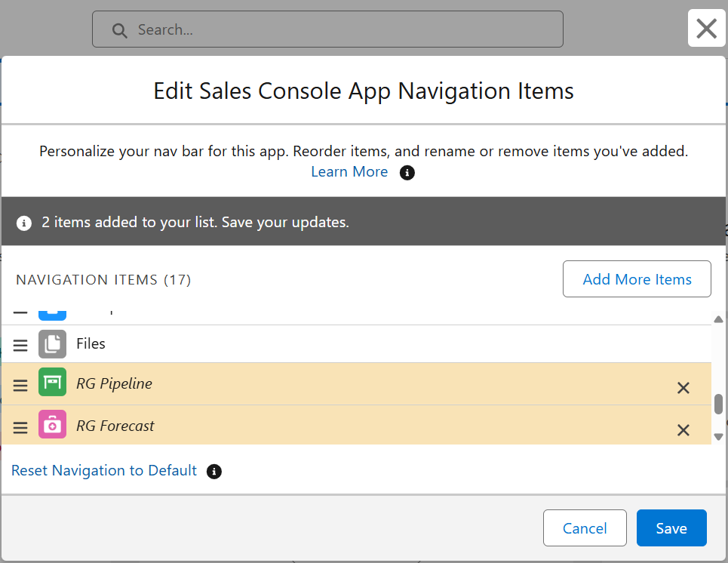Click the list scrollbar up arrow
The height and width of the screenshot is (563, 728).
point(718,319)
